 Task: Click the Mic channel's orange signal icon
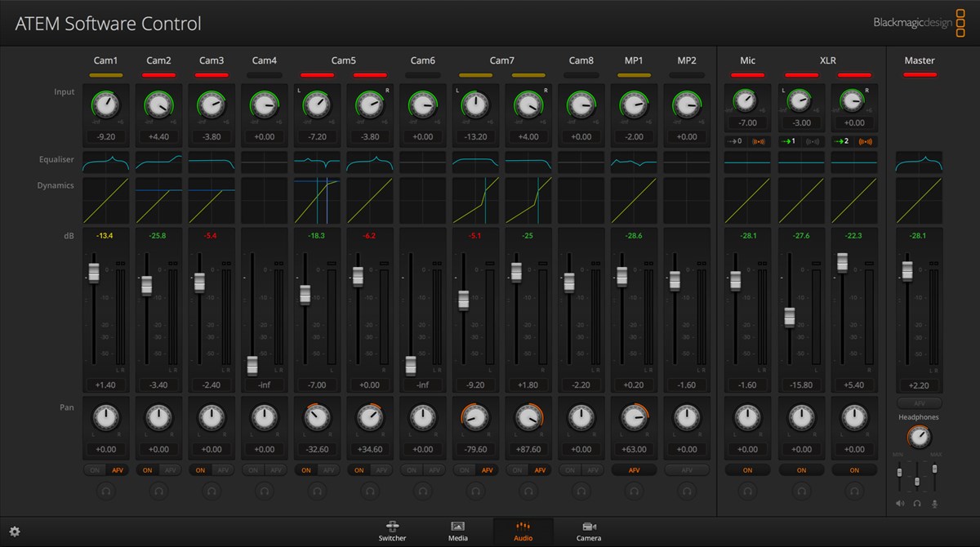759,141
